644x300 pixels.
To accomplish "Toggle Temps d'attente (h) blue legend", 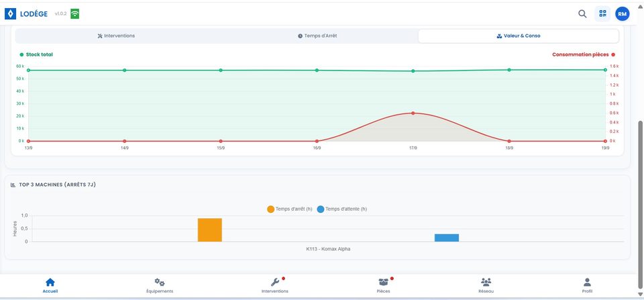I will tap(341, 209).
